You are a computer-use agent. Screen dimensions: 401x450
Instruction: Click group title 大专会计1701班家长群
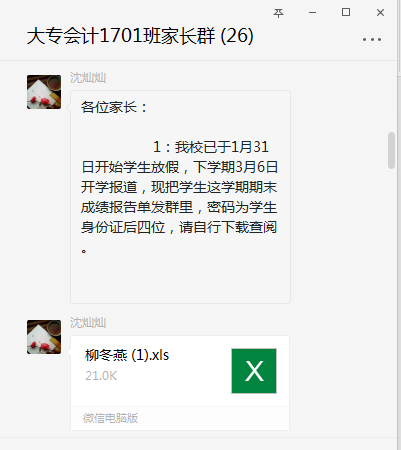(121, 36)
